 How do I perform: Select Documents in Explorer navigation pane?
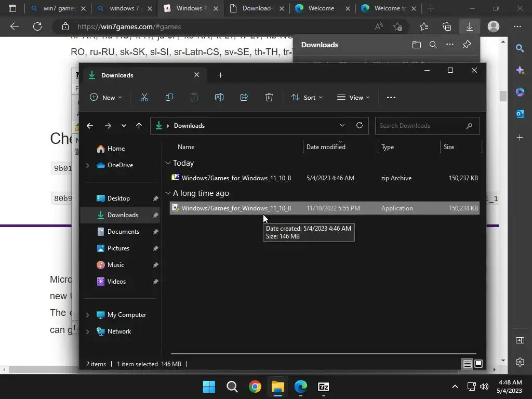(x=123, y=232)
